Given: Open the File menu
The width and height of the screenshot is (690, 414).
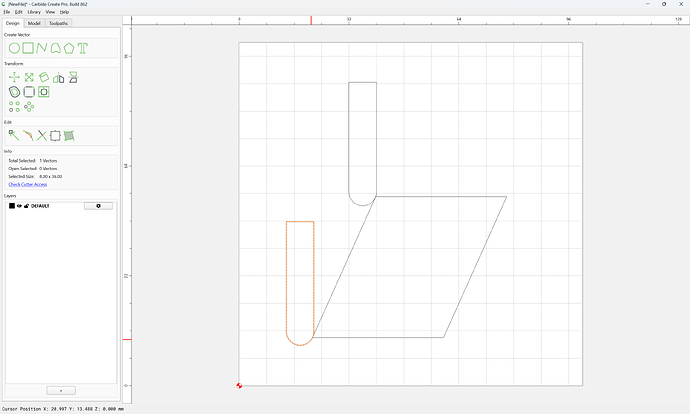Looking at the screenshot, I should [7, 12].
